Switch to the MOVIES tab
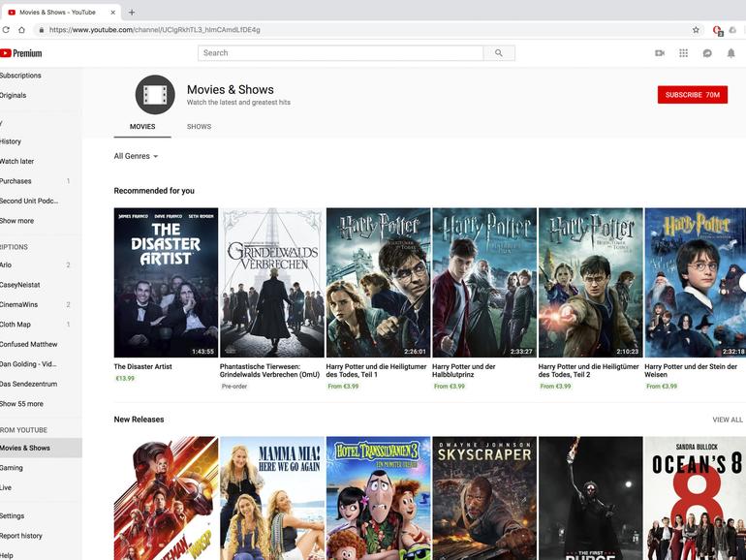 142,127
